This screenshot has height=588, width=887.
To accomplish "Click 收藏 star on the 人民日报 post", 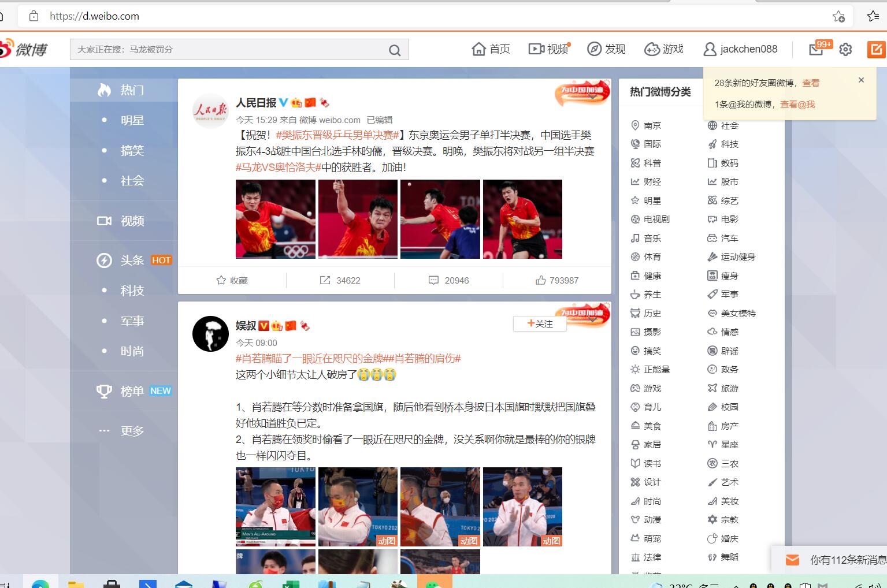I will [x=232, y=280].
